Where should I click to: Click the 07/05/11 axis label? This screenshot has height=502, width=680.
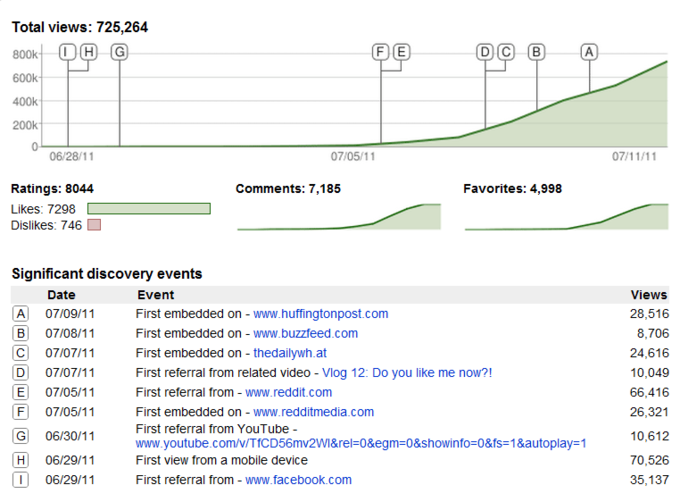(x=353, y=156)
